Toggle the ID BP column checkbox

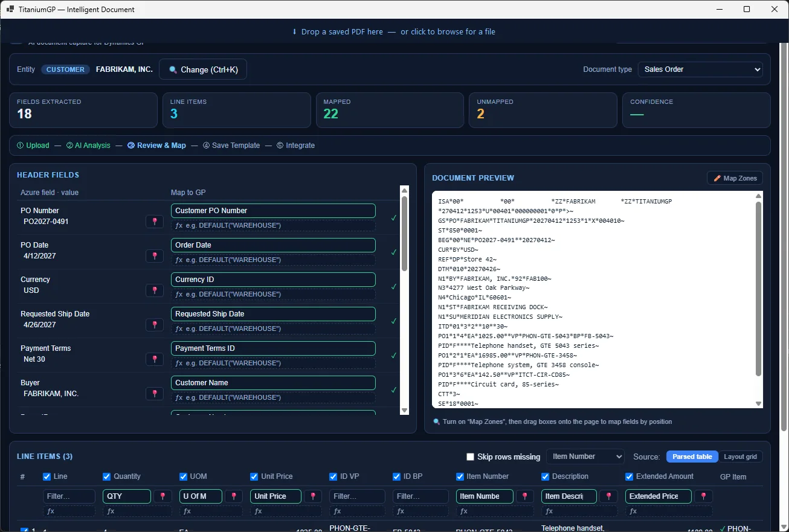pos(397,476)
